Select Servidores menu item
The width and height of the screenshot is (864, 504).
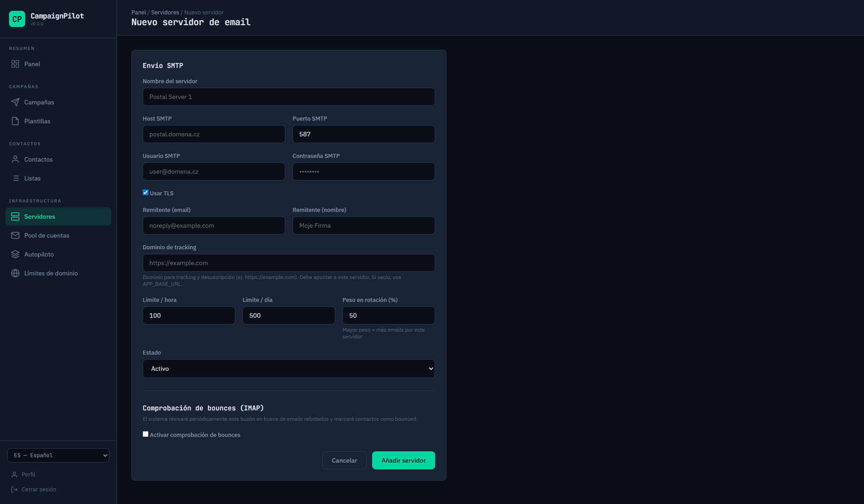58,216
